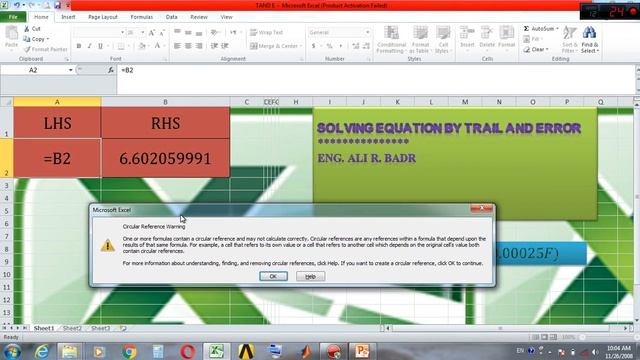640x360 pixels.
Task: Click the Format Painter brush
Action: pos(27,49)
